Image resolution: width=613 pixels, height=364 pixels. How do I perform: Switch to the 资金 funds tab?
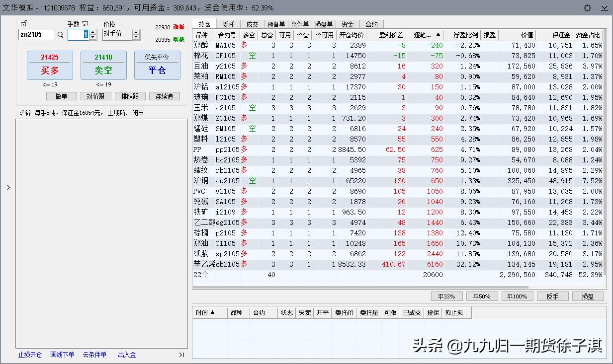click(x=348, y=24)
